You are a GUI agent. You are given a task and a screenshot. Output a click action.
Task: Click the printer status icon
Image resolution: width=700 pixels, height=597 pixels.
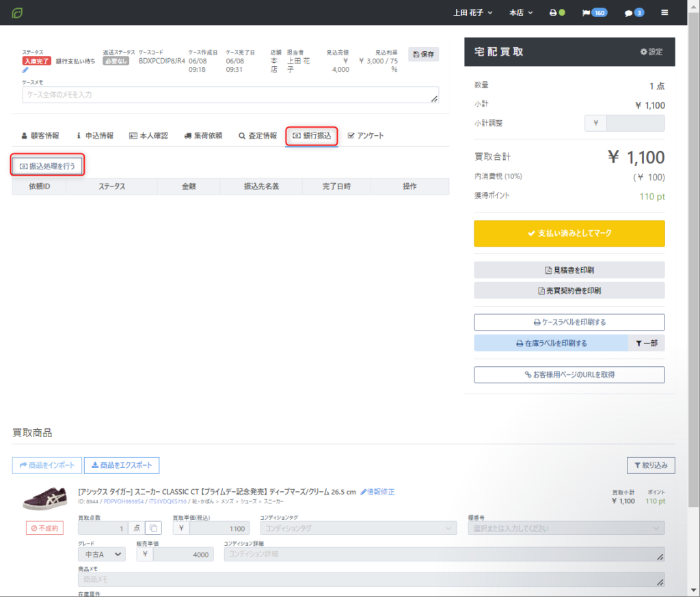coord(556,12)
